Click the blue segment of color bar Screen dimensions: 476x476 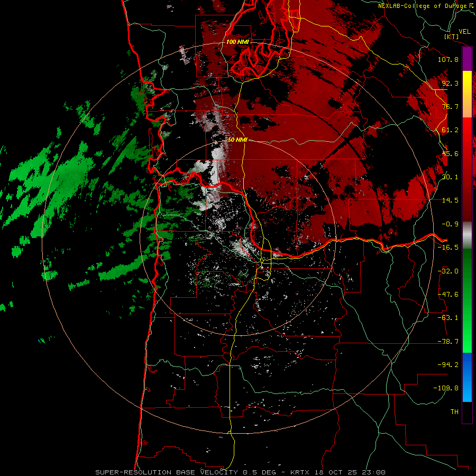[467, 377]
